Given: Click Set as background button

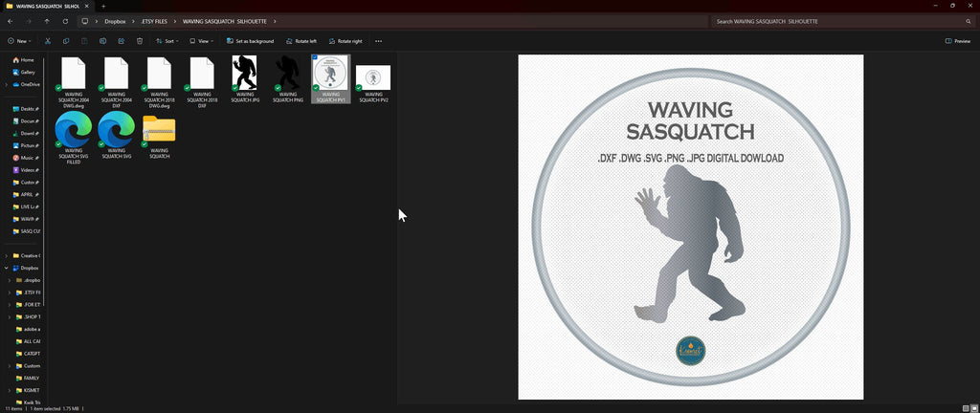Looking at the screenshot, I should click(x=250, y=41).
